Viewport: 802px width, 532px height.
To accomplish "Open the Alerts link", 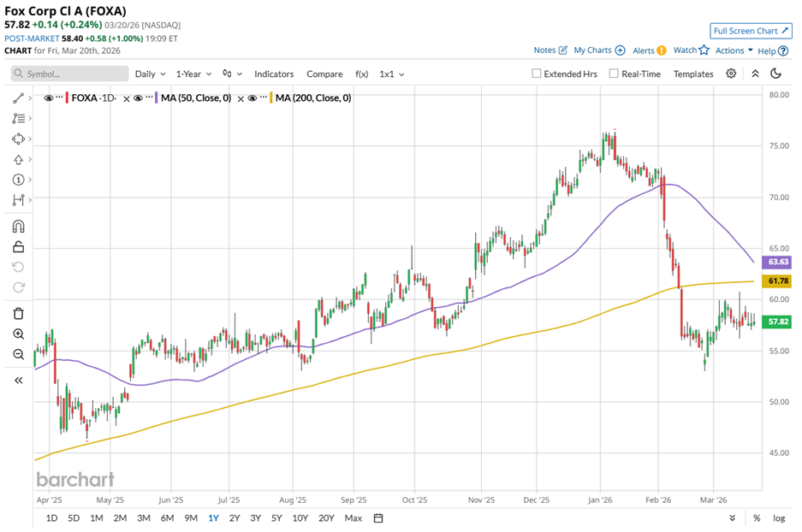I will (x=649, y=50).
